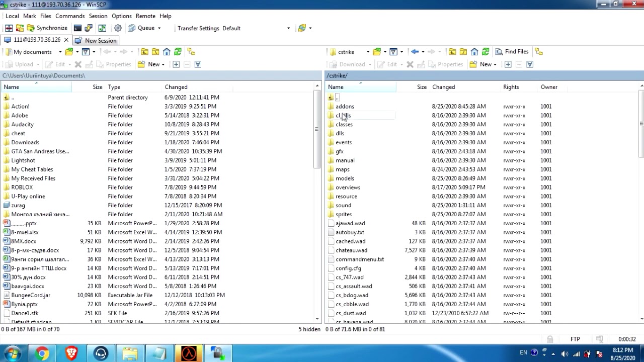Open the Options menu

click(122, 16)
